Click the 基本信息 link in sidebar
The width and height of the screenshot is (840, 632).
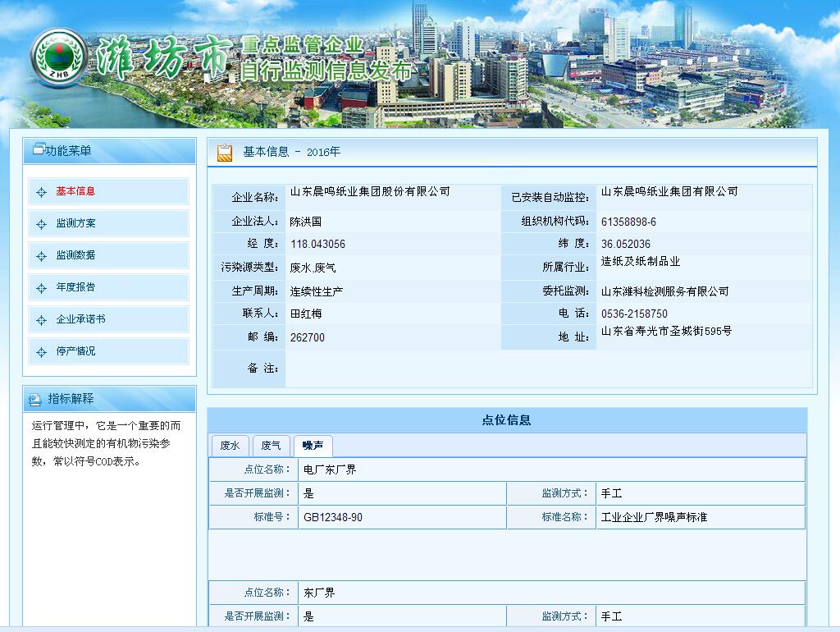(x=75, y=191)
